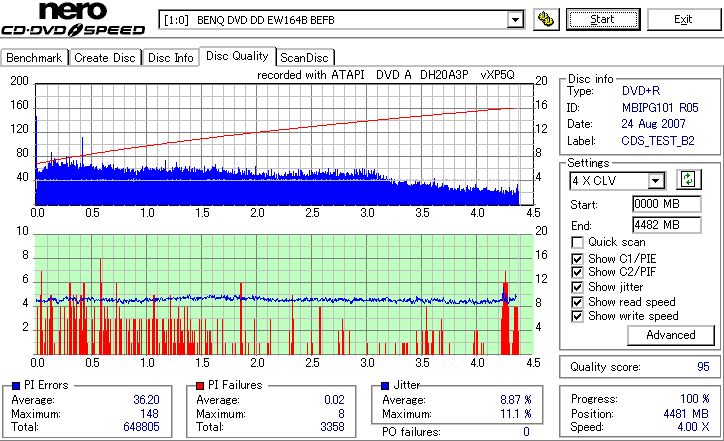This screenshot has width=724, height=441.
Task: Expand the 4 X CLV speed dropdown
Action: point(656,181)
